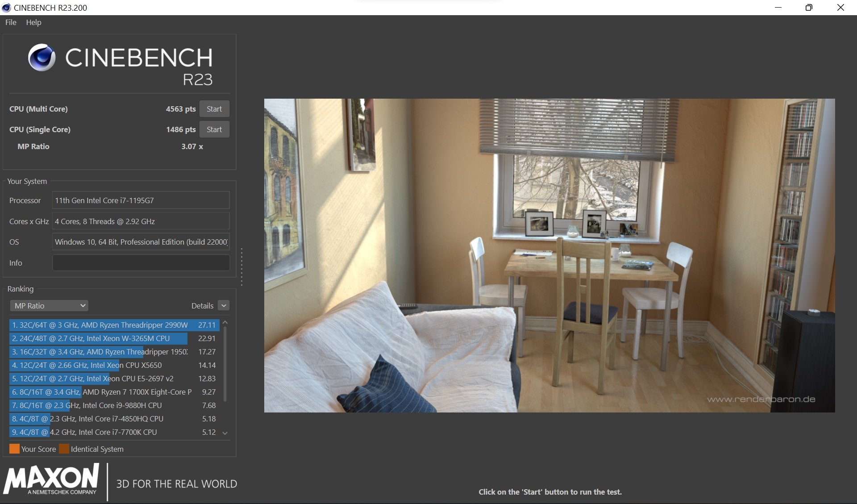Start the CPU Single Core test

tap(214, 129)
